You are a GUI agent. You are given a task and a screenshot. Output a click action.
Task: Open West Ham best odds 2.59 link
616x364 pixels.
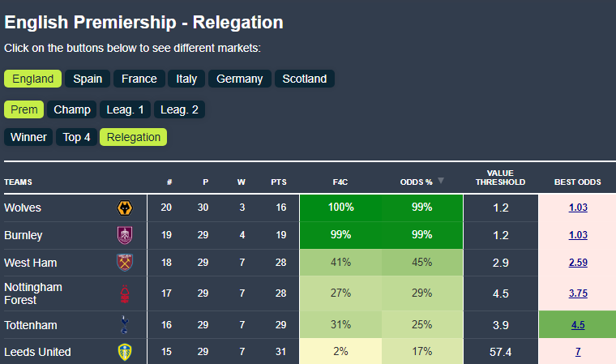click(578, 263)
